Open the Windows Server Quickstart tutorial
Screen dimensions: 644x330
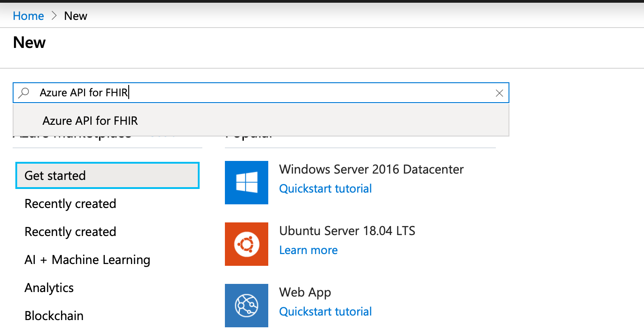(x=325, y=189)
